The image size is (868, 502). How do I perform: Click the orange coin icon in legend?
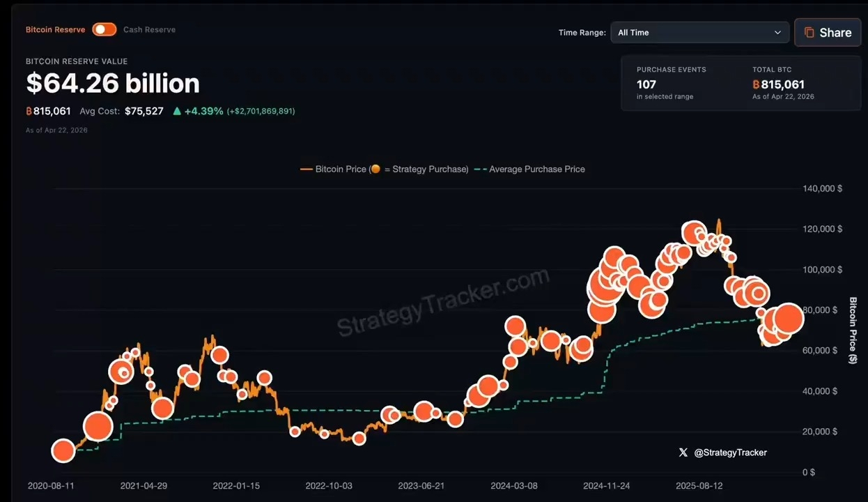click(375, 169)
